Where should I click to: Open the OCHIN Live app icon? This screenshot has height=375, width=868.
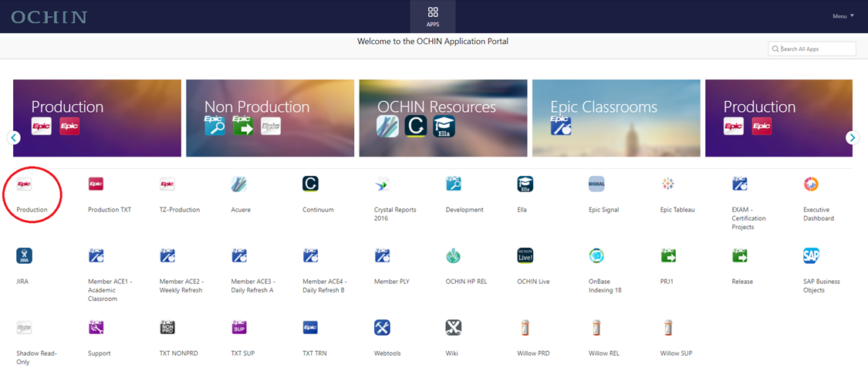click(x=525, y=256)
